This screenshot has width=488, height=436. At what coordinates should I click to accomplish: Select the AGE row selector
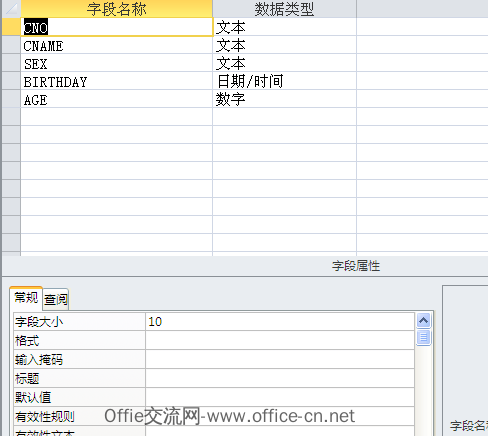11,99
